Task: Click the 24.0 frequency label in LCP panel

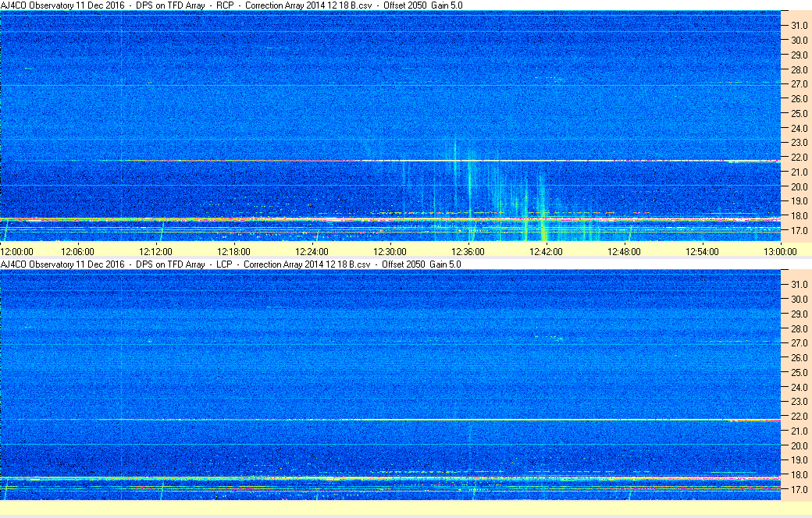Action: click(x=799, y=387)
